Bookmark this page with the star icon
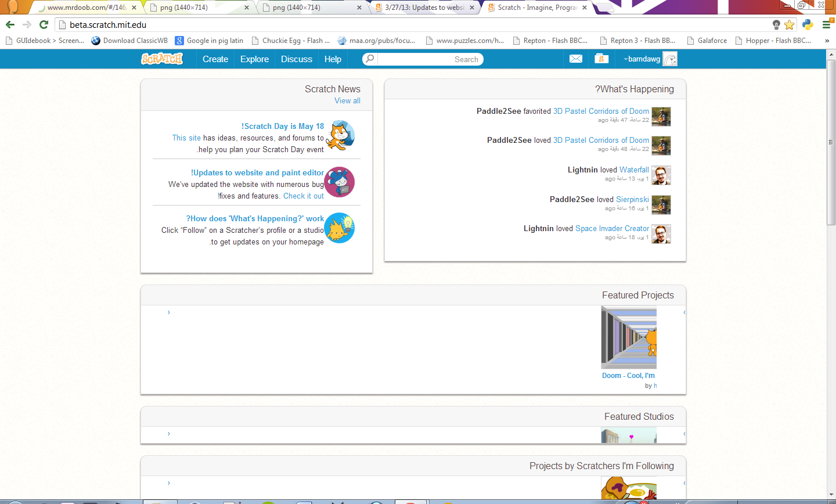836x504 pixels. pyautogui.click(x=789, y=24)
